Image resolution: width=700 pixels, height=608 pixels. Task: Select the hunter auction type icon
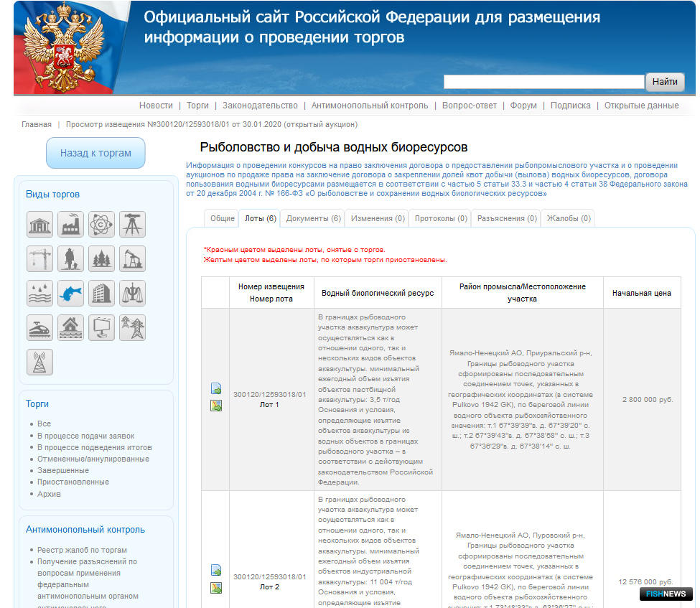click(70, 258)
